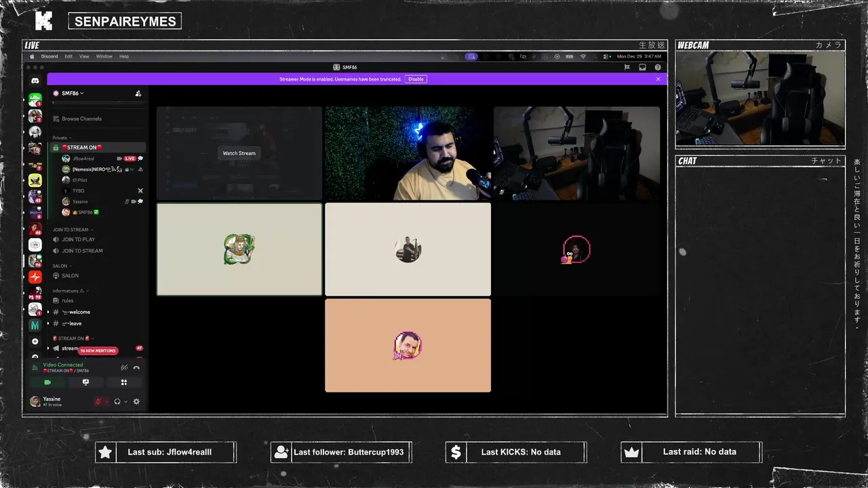
Task: Click Disable in Streamer Mode banner
Action: (416, 79)
